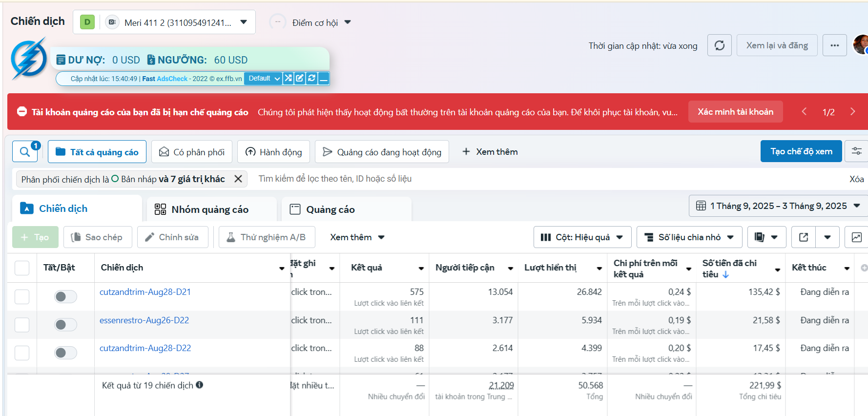Click the shuffle icon in Fast AdsCheck bar
This screenshot has height=416, width=868.
[x=288, y=78]
